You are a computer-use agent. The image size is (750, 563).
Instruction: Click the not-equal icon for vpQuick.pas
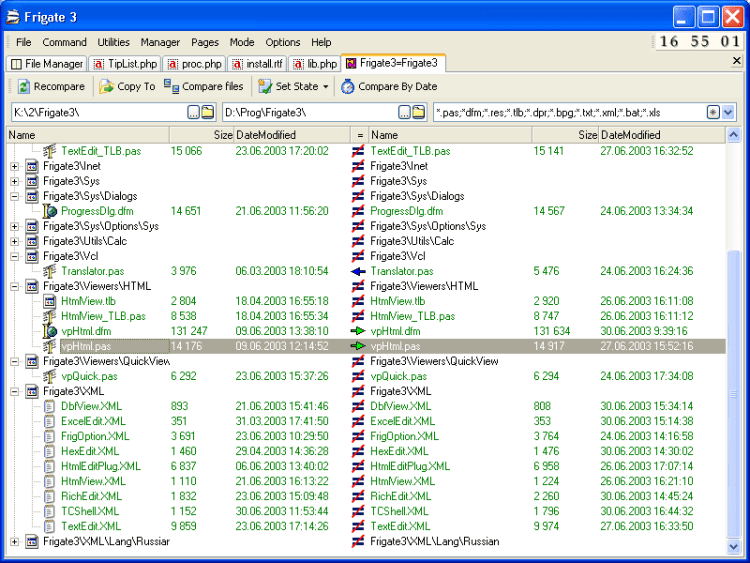[358, 376]
